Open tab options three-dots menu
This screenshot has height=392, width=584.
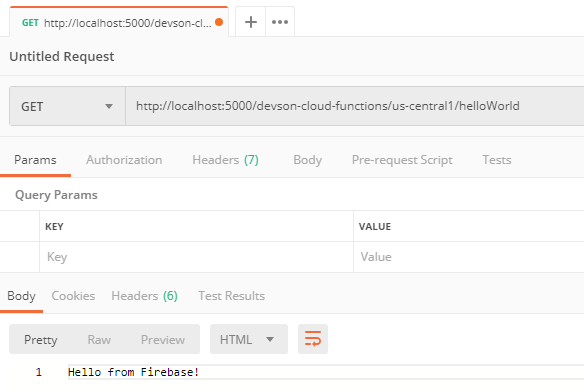point(280,22)
